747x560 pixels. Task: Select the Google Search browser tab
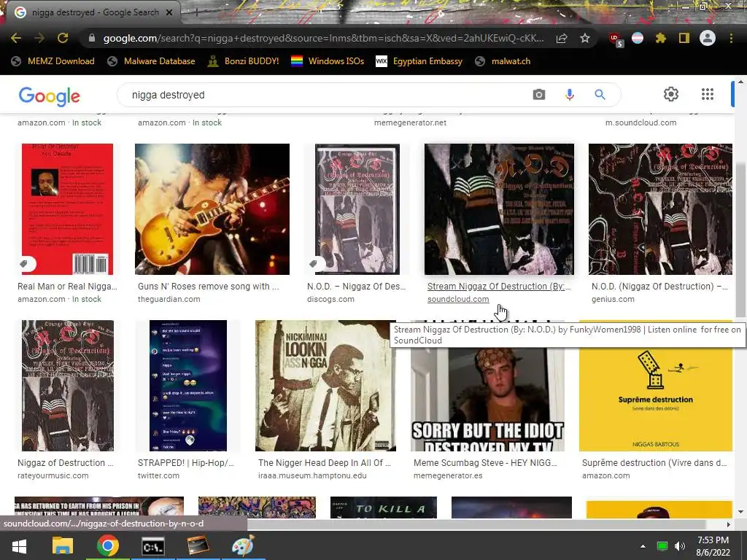click(x=96, y=12)
